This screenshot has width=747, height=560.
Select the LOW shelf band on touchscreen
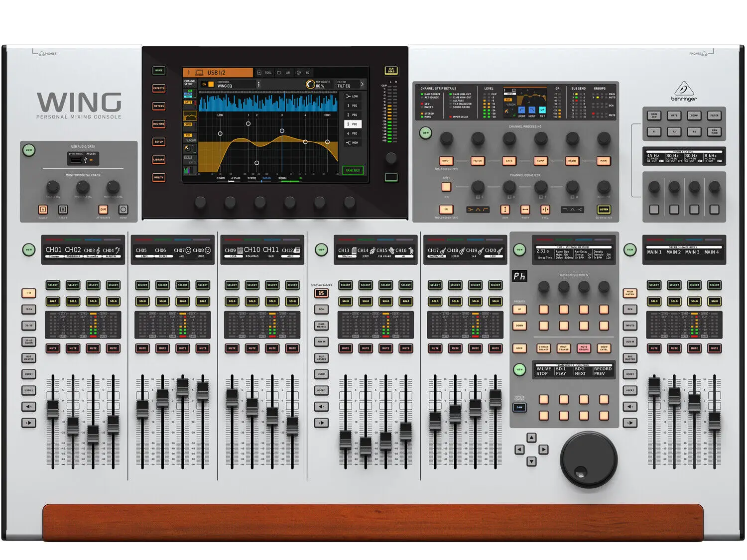352,96
